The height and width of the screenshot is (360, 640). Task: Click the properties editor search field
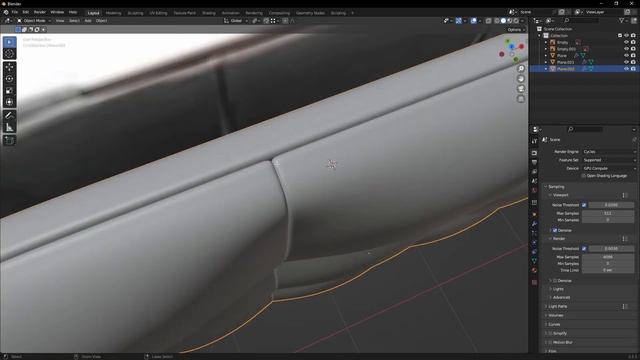[x=585, y=129]
